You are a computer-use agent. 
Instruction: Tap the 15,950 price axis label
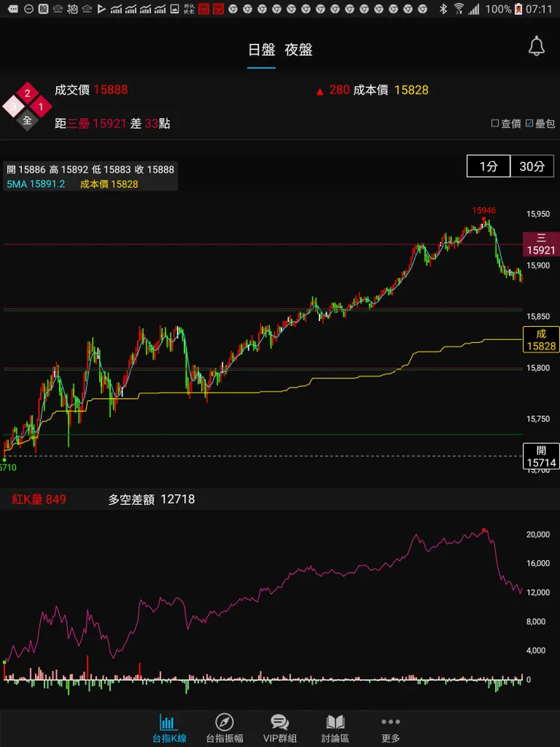point(538,214)
